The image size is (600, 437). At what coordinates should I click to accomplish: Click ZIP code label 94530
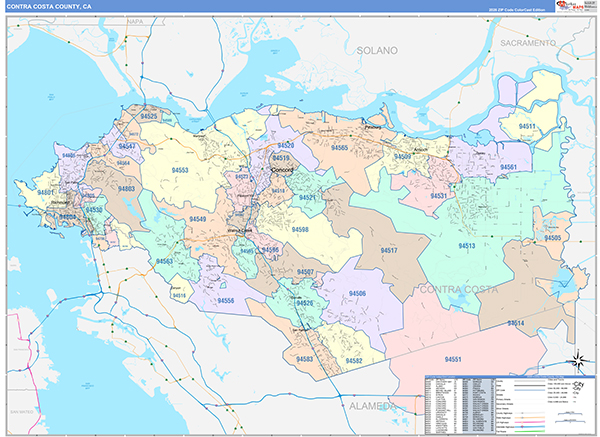pyautogui.click(x=94, y=210)
